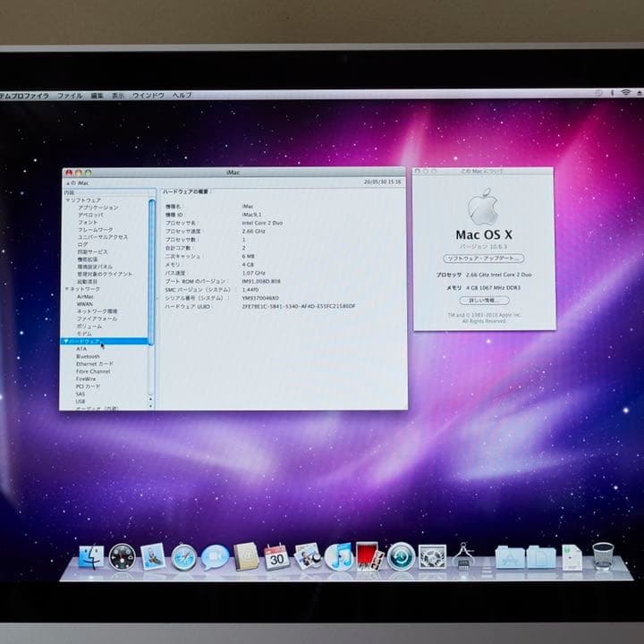This screenshot has width=644, height=644.
Task: Open the 編集 menu
Action: (97, 96)
